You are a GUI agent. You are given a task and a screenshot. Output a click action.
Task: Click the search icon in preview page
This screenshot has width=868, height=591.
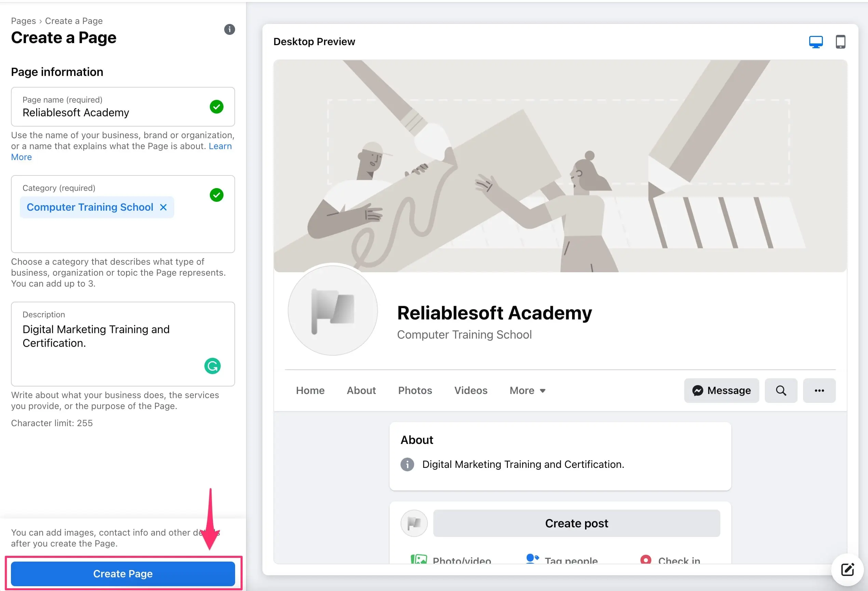(x=781, y=390)
